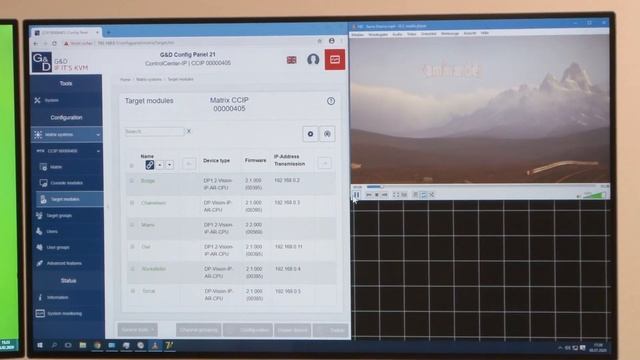Screen dimensions: 640x360
Task: Tick checkbox for the firmware 2.2.000 row
Action: [x=132, y=225]
